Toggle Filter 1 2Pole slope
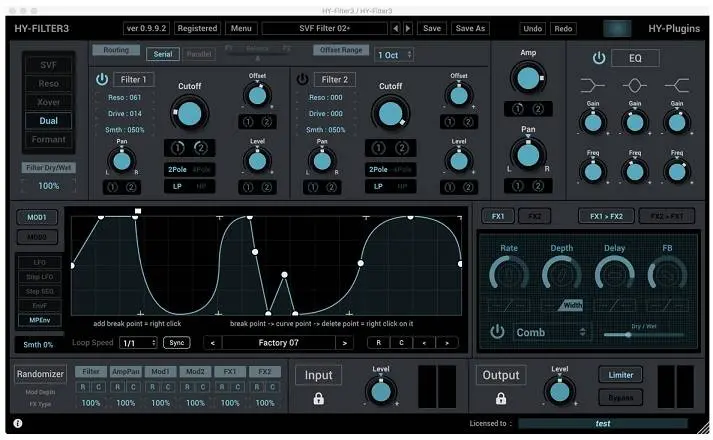This screenshot has height=440, width=713. pyautogui.click(x=177, y=170)
